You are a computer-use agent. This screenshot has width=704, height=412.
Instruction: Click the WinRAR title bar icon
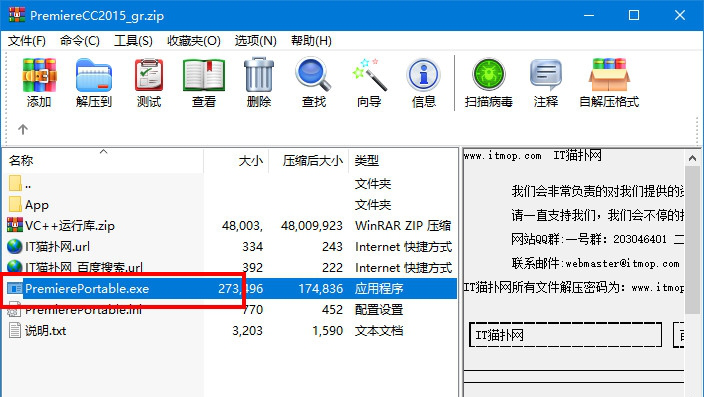(x=17, y=15)
